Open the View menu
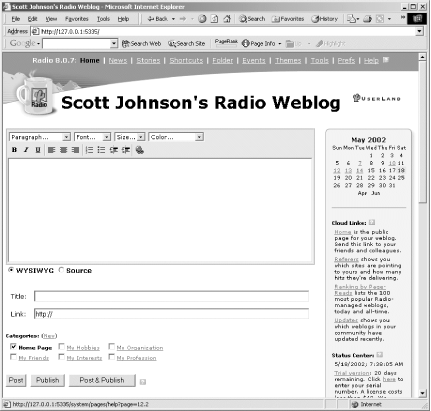The height and width of the screenshot is (411, 431). 51,19
